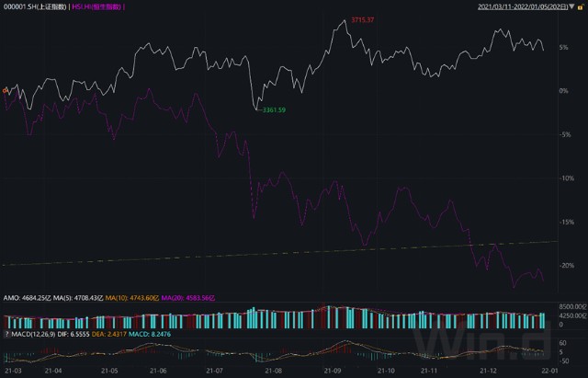Click the 21-09 marker on the time axis
Viewport: 588px width, 378px height.
tap(333, 370)
